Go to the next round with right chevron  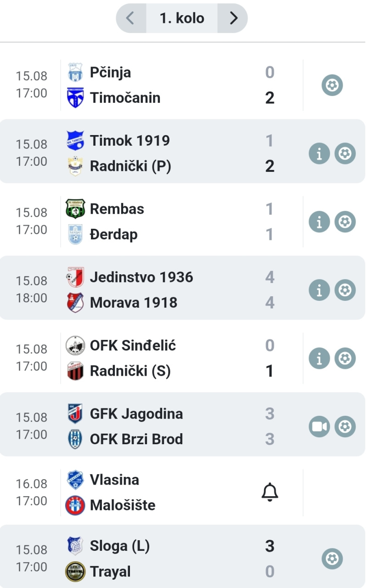233,18
